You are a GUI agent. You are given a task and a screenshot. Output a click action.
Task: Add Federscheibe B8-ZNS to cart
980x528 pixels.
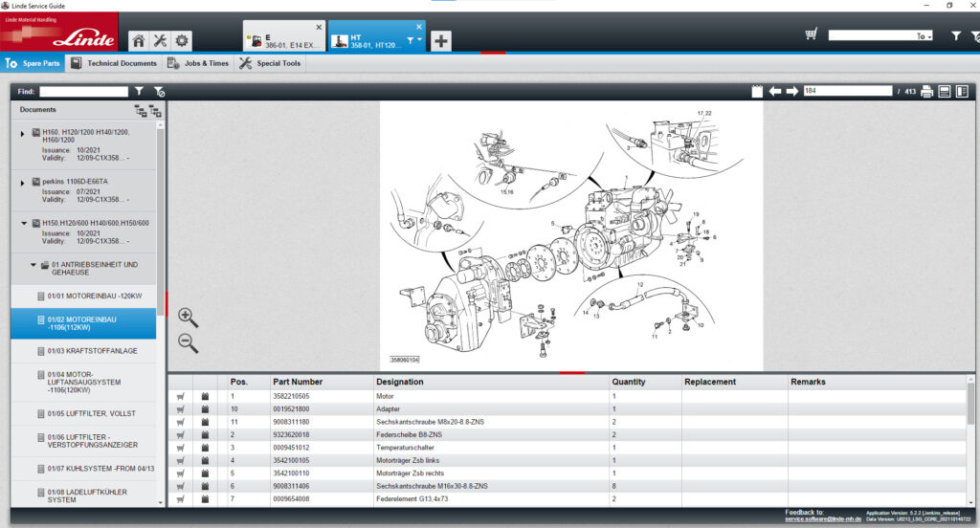point(181,435)
